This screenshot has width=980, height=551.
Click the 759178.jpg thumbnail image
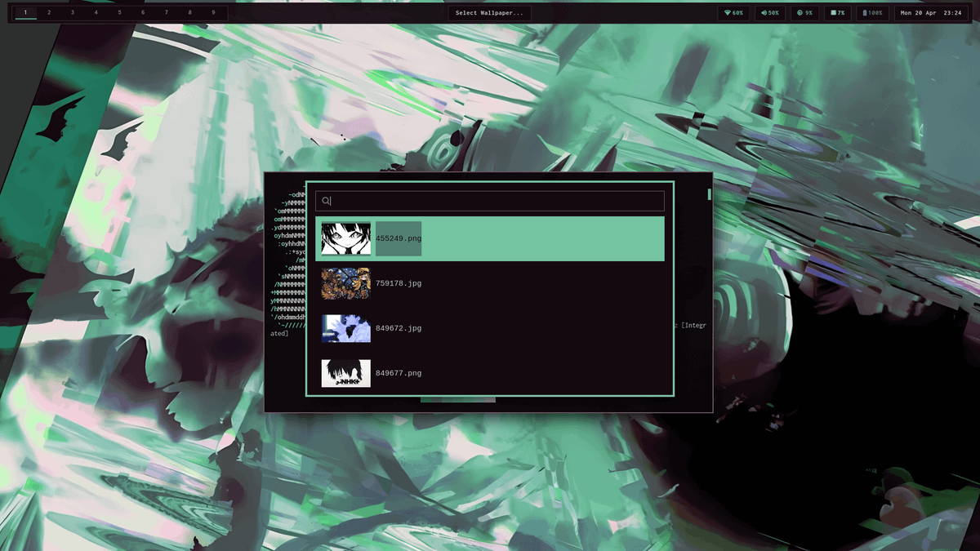click(346, 282)
